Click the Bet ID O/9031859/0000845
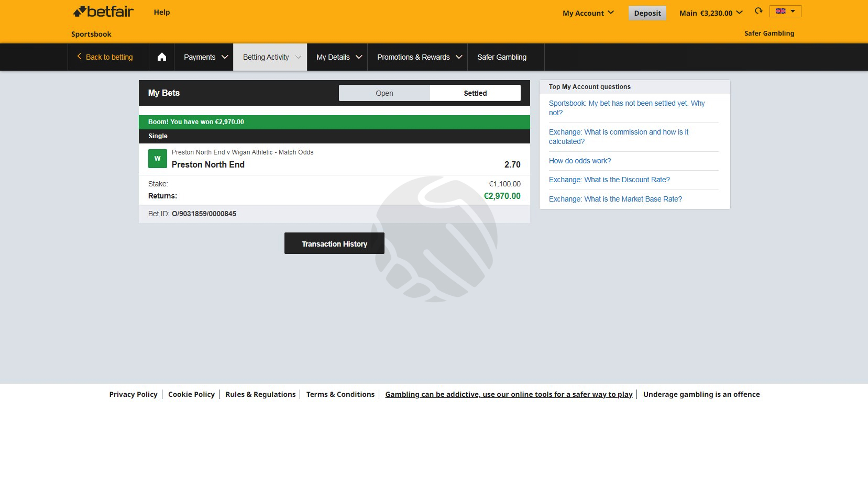The height and width of the screenshot is (478, 868). point(204,214)
